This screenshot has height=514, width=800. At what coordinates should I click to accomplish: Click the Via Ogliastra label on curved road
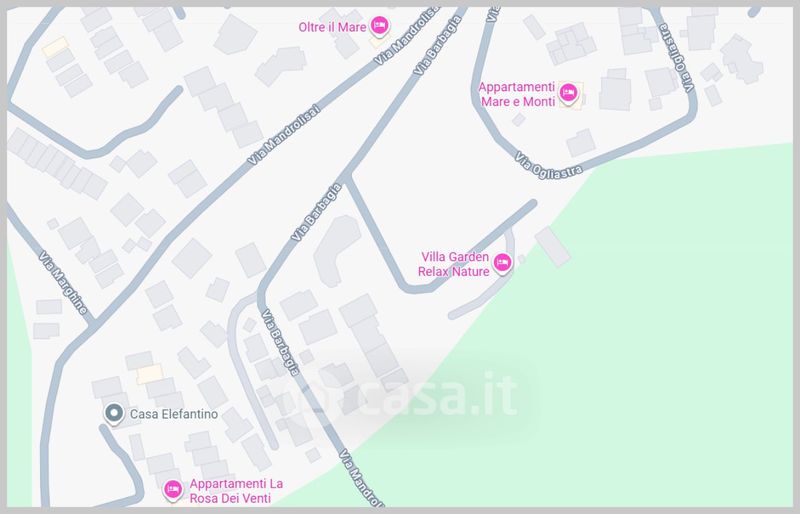[548, 166]
